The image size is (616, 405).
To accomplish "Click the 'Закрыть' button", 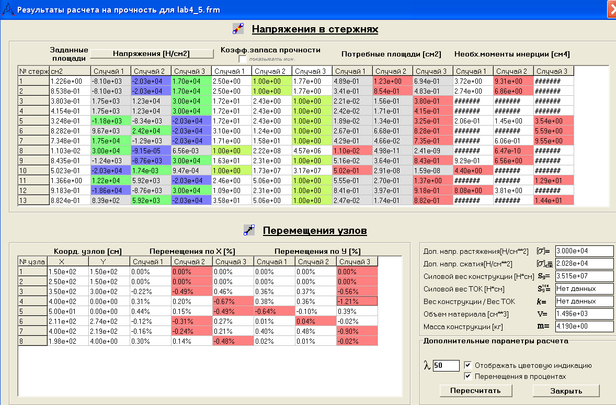I will pyautogui.click(x=566, y=391).
